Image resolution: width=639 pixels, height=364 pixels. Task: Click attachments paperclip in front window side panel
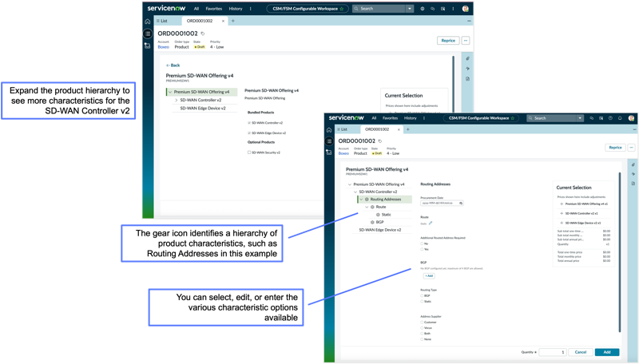click(633, 165)
